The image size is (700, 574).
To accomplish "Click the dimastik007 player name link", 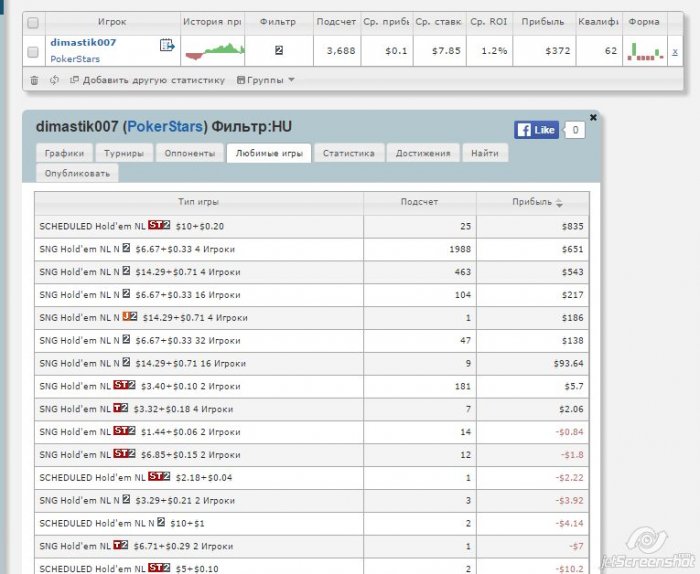I will [83, 43].
